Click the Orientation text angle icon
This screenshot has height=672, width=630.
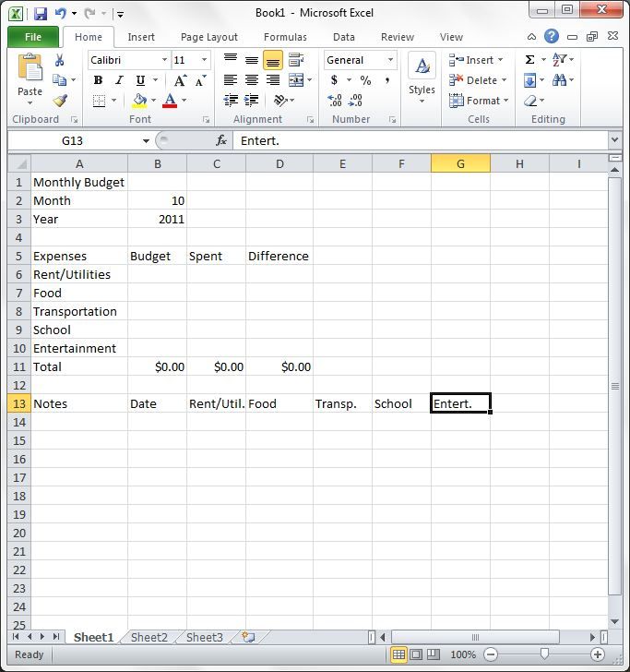click(x=280, y=101)
